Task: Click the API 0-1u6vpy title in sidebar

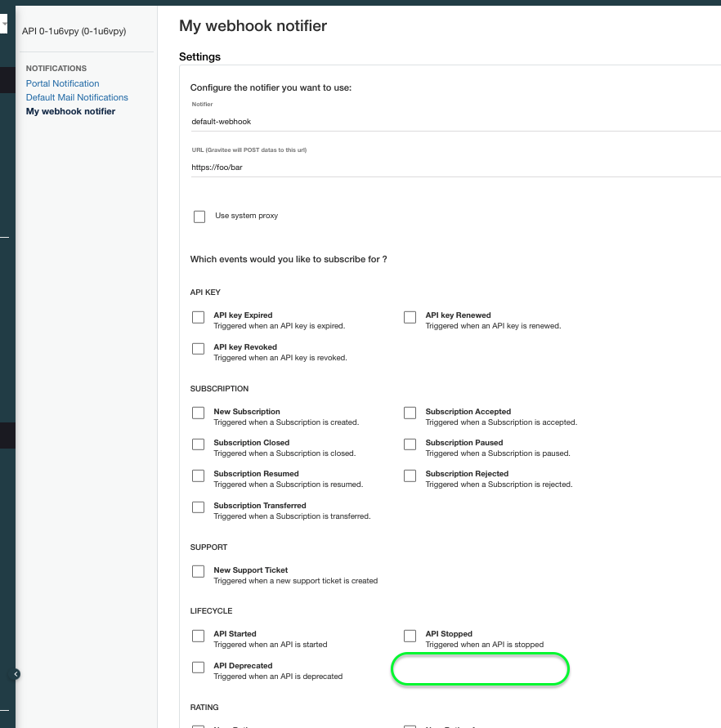Action: [74, 31]
